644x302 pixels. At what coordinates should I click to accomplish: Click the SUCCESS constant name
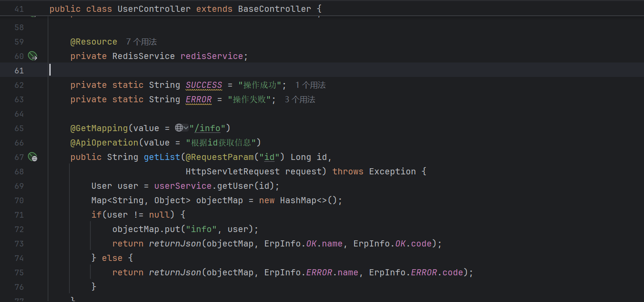(x=204, y=85)
